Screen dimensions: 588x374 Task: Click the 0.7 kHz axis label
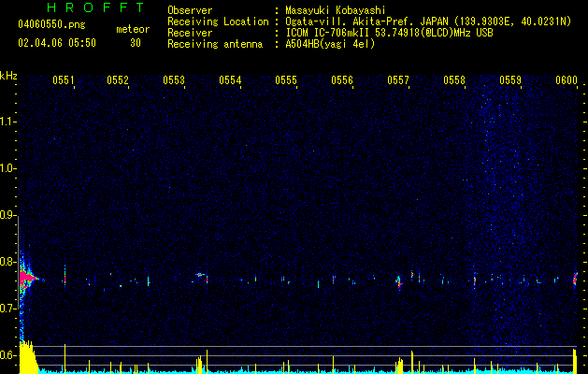pos(7,309)
